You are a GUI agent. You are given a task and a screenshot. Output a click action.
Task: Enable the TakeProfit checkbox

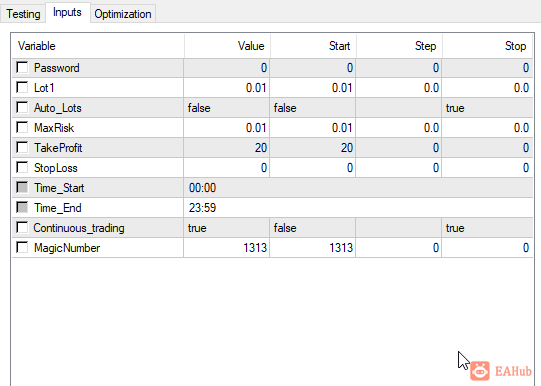[x=22, y=148]
